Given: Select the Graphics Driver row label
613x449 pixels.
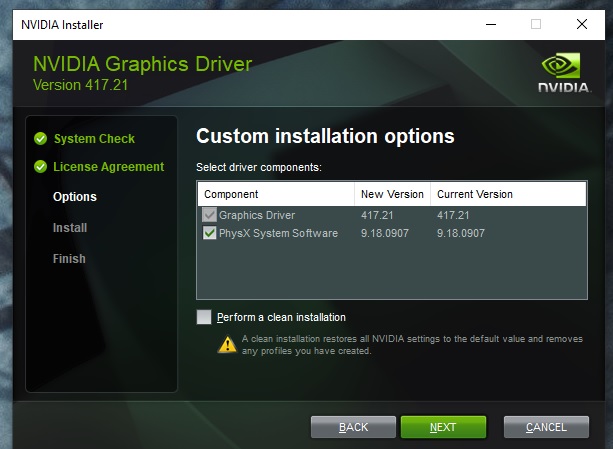Looking at the screenshot, I should coord(257,215).
